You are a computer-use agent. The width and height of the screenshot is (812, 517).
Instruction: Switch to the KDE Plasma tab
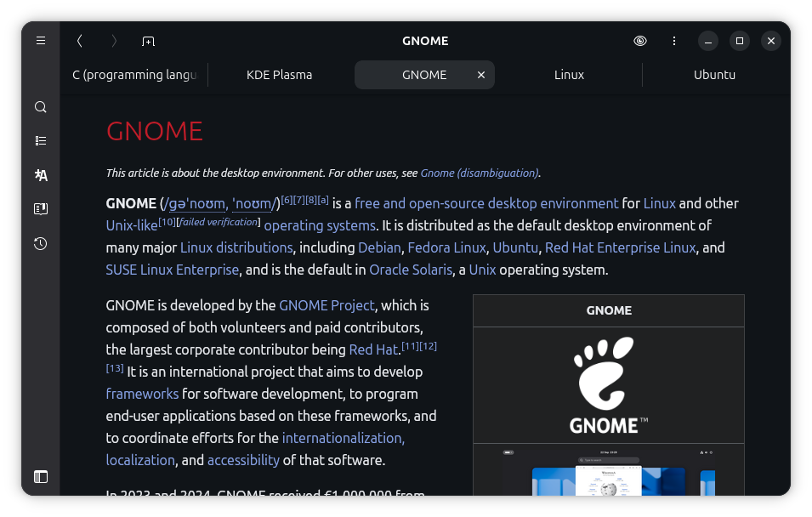click(x=279, y=75)
